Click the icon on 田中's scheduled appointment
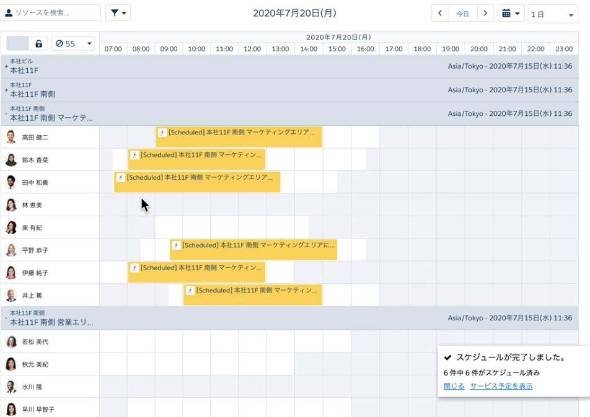Viewport: 590px width, 417px height. pyautogui.click(x=121, y=178)
